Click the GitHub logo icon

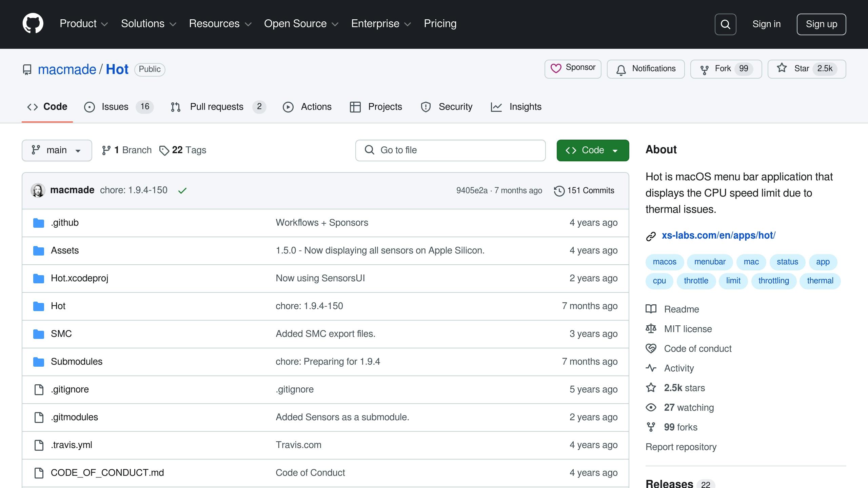33,24
